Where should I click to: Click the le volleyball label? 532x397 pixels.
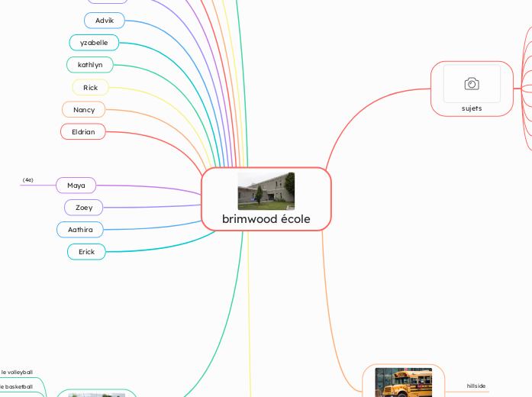[17, 373]
